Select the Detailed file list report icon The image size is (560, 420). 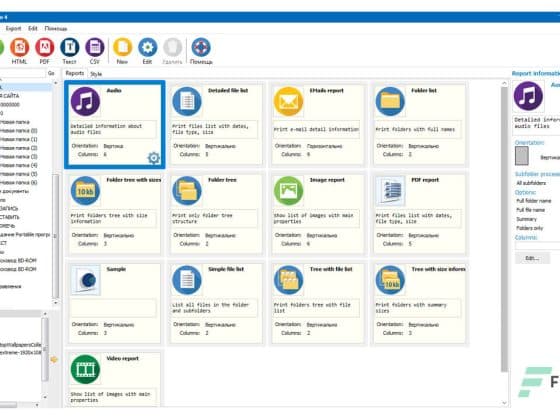click(x=187, y=101)
